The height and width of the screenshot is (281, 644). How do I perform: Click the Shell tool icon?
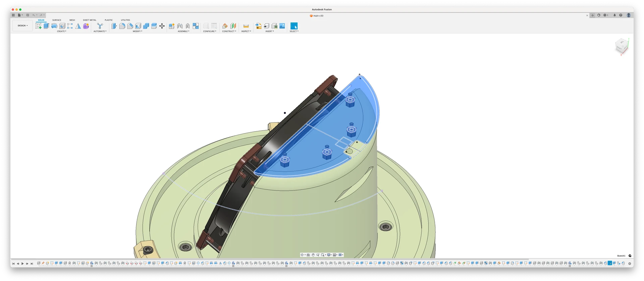138,26
